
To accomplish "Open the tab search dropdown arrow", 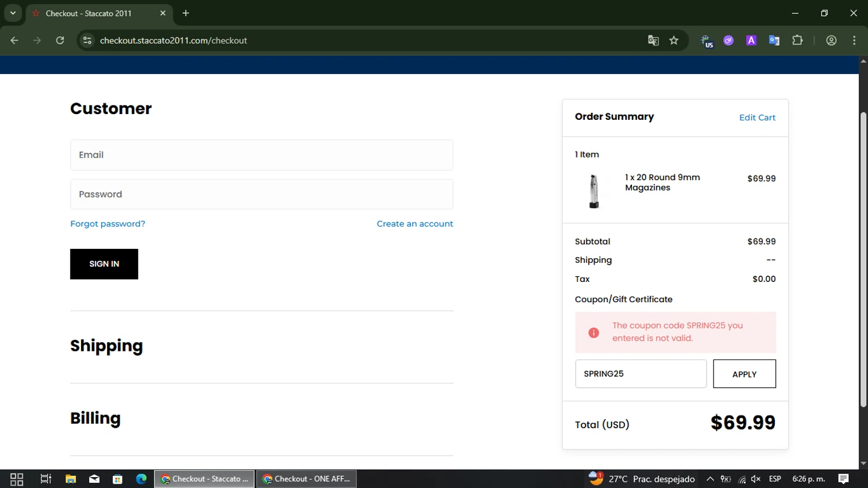I will [x=13, y=13].
